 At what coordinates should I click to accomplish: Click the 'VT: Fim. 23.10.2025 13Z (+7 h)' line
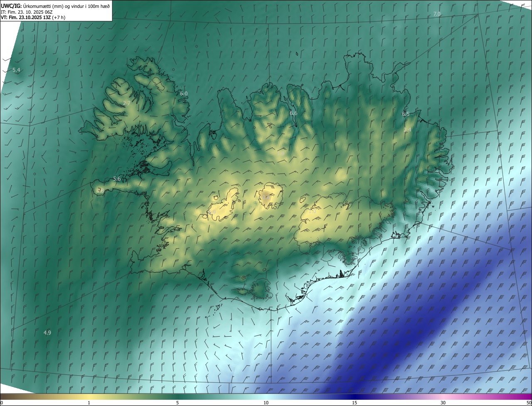[x=33, y=17]
